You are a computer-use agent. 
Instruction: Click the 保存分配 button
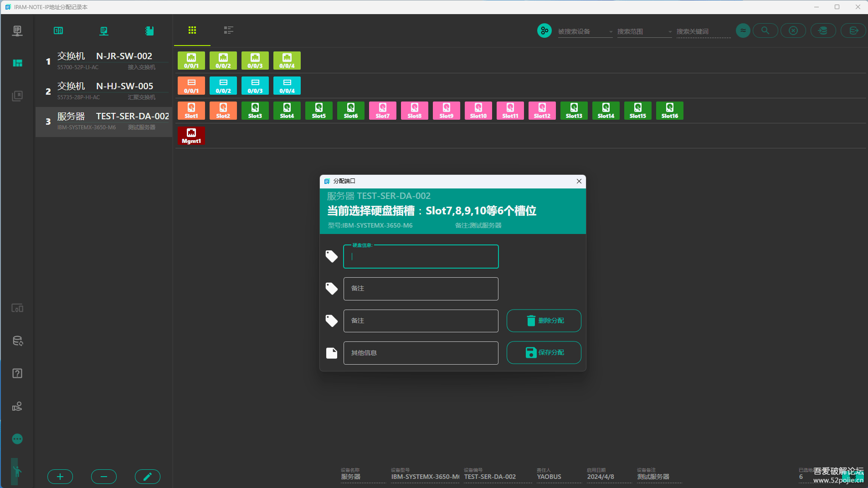(544, 353)
